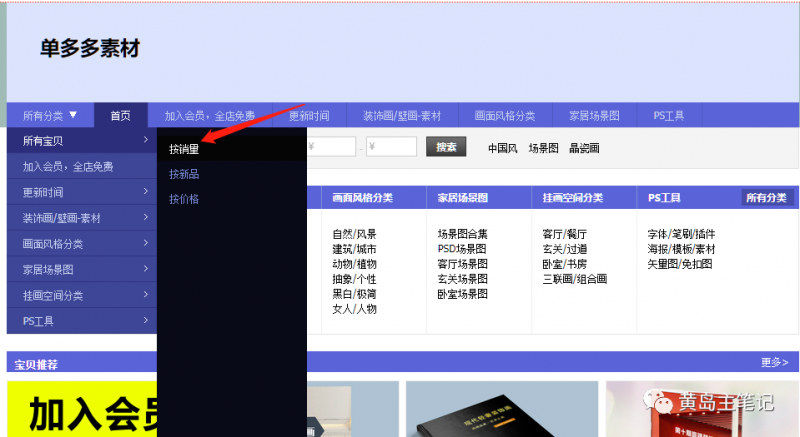The height and width of the screenshot is (437, 800).
Task: Click PS工具 column header
Action: [x=664, y=197]
